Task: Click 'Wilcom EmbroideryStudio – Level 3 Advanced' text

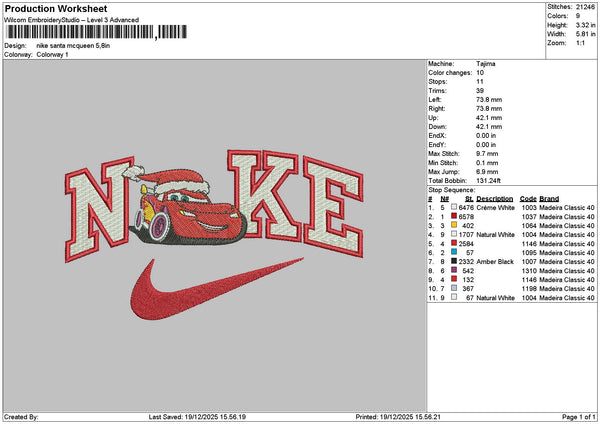Action: coord(72,20)
